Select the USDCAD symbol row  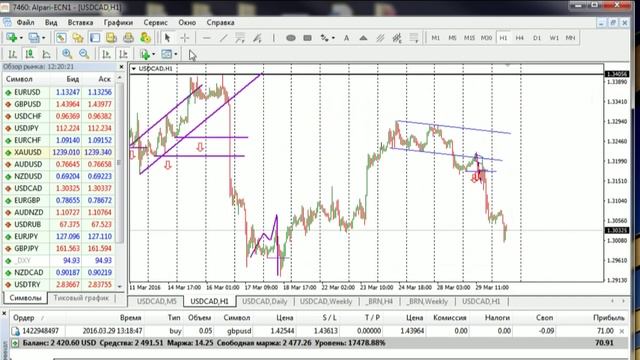[x=59, y=188]
